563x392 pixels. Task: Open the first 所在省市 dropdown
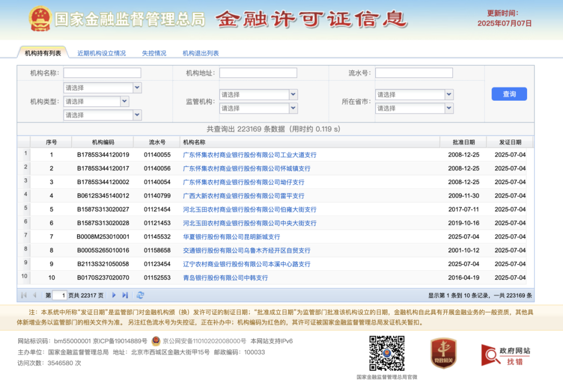414,94
